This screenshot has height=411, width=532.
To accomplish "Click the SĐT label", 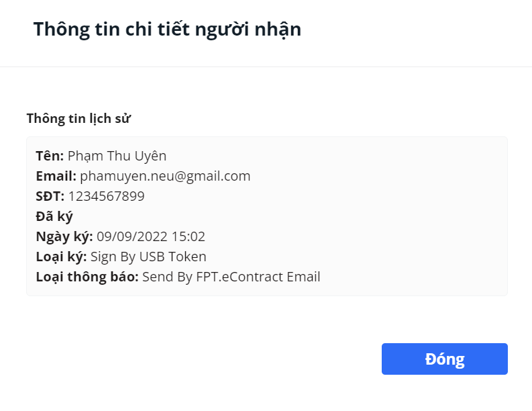I will pyautogui.click(x=50, y=196).
